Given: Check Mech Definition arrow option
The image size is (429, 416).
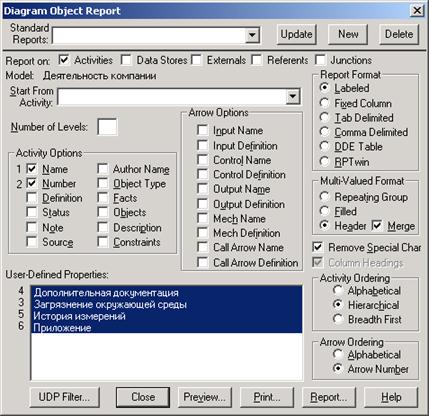Looking at the screenshot, I should click(x=202, y=233).
